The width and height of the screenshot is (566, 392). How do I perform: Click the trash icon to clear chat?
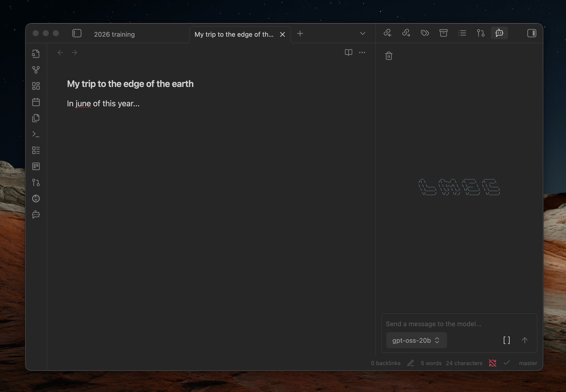(x=389, y=56)
